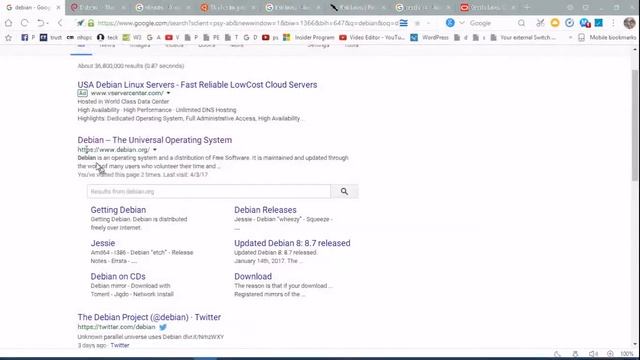Image resolution: width=640 pixels, height=360 pixels.
Task: Open the three-dot browser menu
Action: (x=613, y=23)
